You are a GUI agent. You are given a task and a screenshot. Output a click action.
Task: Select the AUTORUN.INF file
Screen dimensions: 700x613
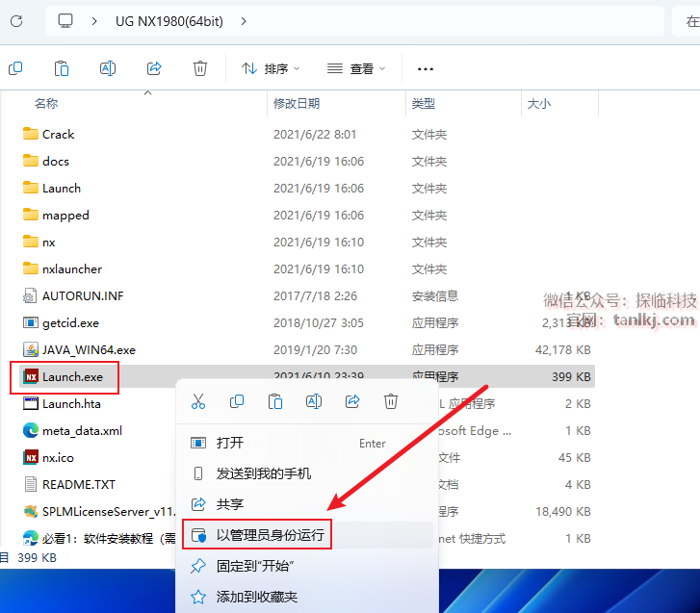point(83,295)
